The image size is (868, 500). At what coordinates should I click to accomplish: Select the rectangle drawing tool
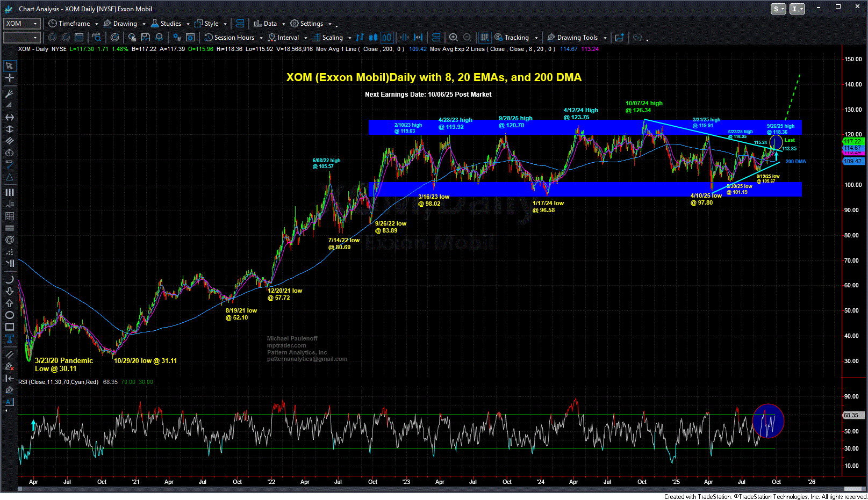click(x=10, y=327)
